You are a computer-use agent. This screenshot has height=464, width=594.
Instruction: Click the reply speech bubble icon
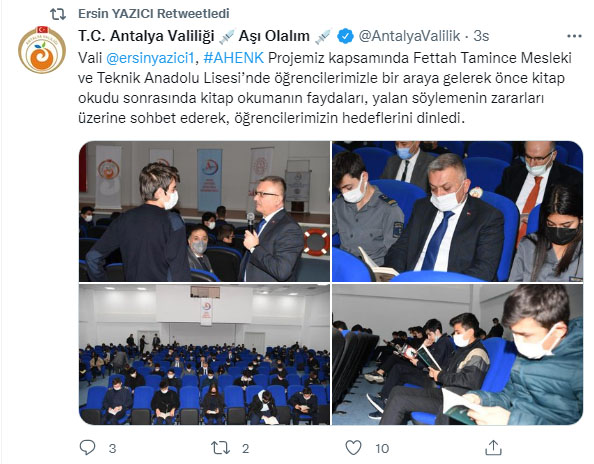(x=87, y=447)
